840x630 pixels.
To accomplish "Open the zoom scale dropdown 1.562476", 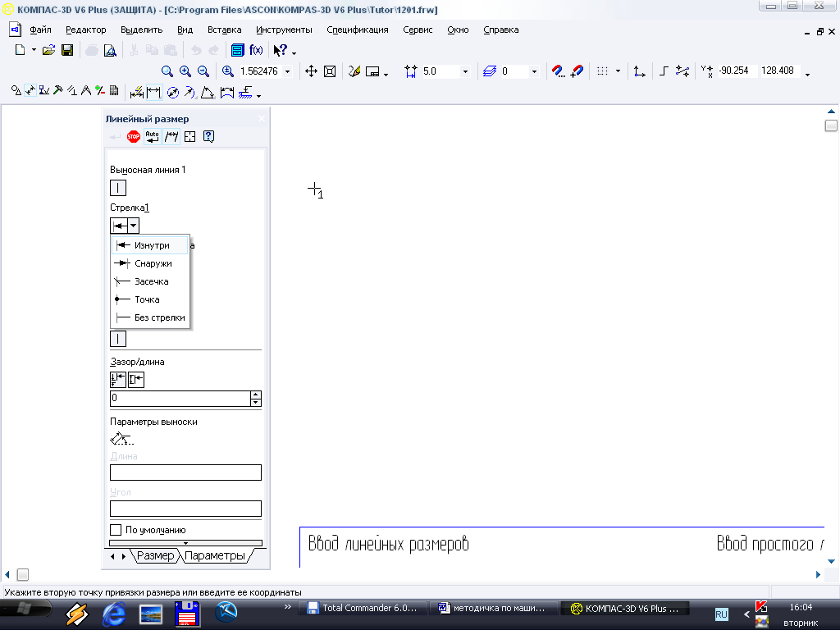I will [288, 71].
